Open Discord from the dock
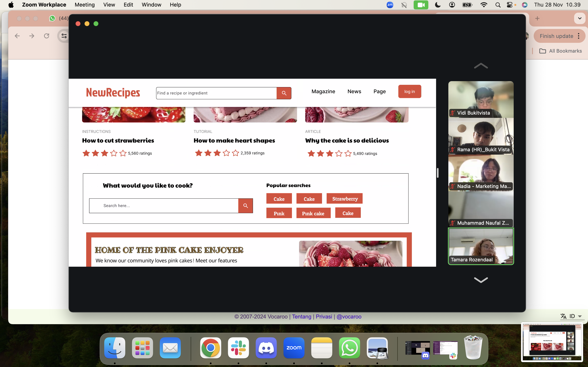 coord(266,348)
